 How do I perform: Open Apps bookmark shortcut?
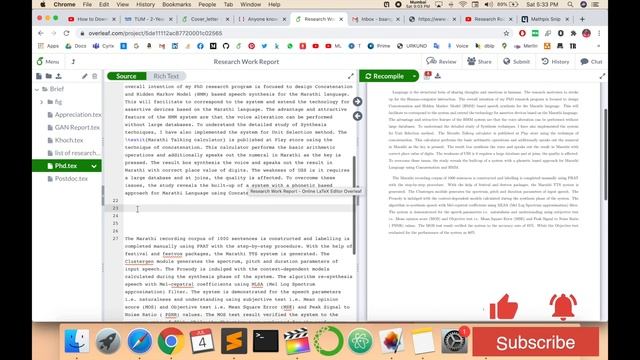click(49, 46)
